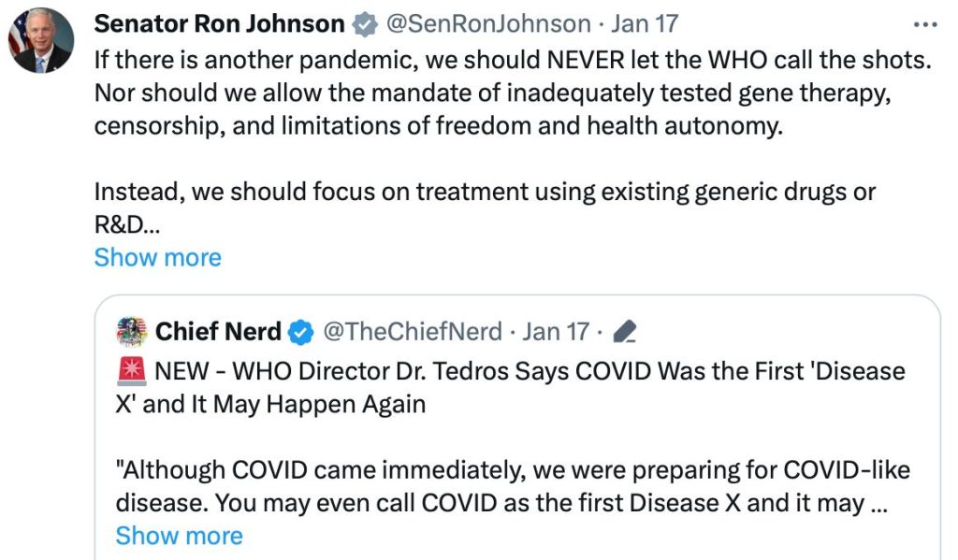Open the Chief Nerd display name
958x560 pixels.
(218, 331)
